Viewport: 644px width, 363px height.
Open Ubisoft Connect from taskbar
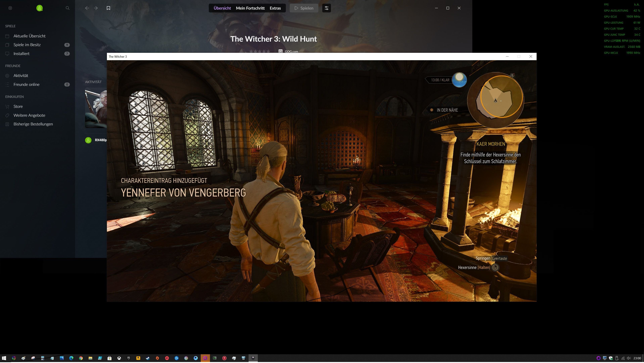(186, 358)
